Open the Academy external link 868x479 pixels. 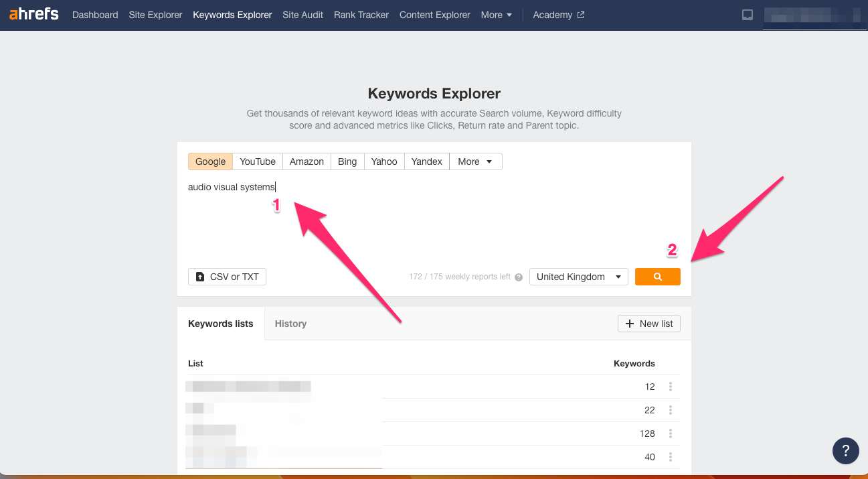coord(558,15)
